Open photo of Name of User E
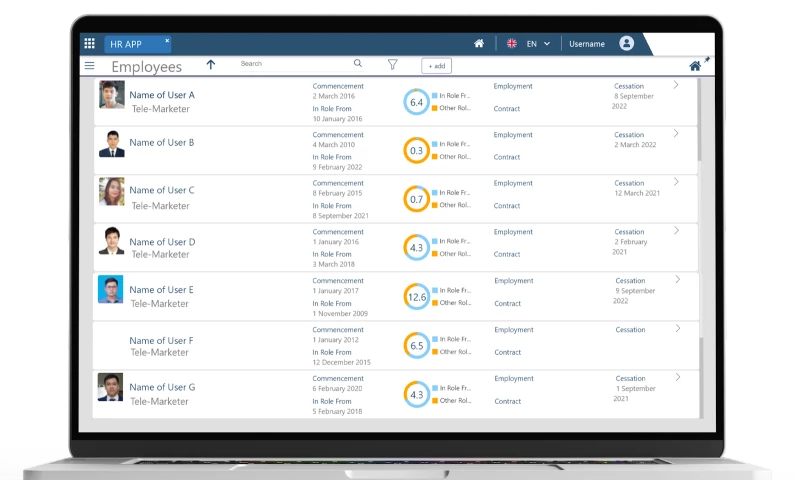The width and height of the screenshot is (800, 480). click(111, 289)
